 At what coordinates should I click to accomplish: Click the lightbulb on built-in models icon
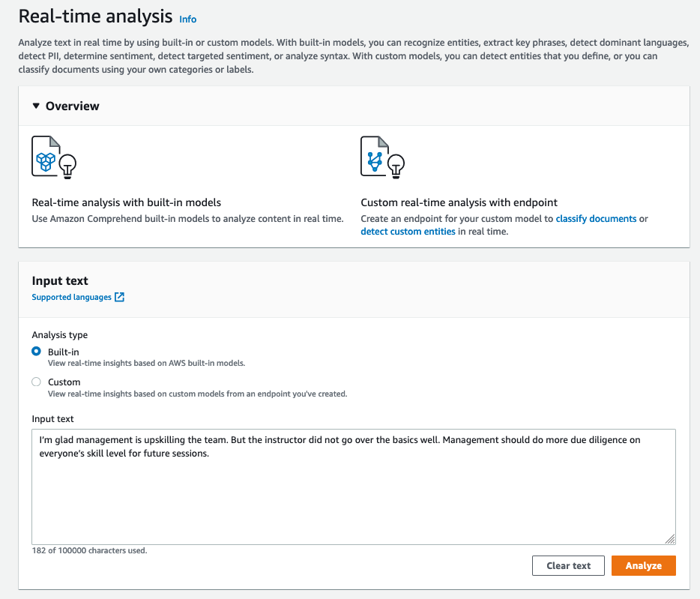coord(67,166)
